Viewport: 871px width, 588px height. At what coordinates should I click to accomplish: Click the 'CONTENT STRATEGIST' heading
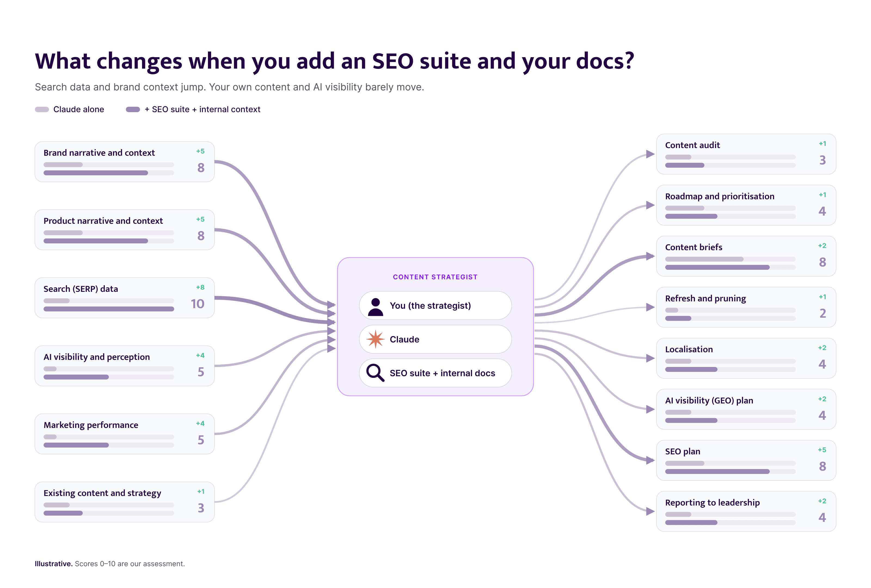tap(435, 277)
